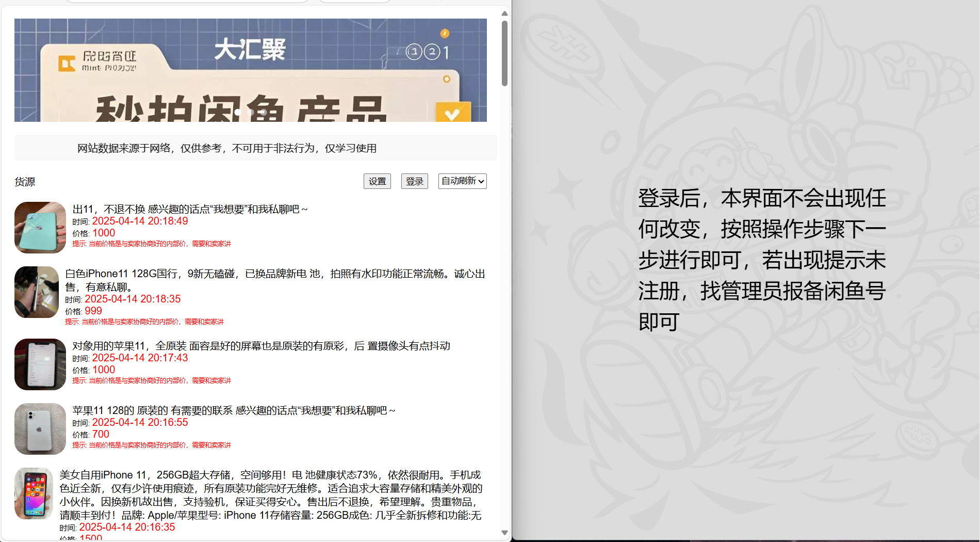Click price value 700
Viewport: 980px width, 542px height.
pos(101,434)
